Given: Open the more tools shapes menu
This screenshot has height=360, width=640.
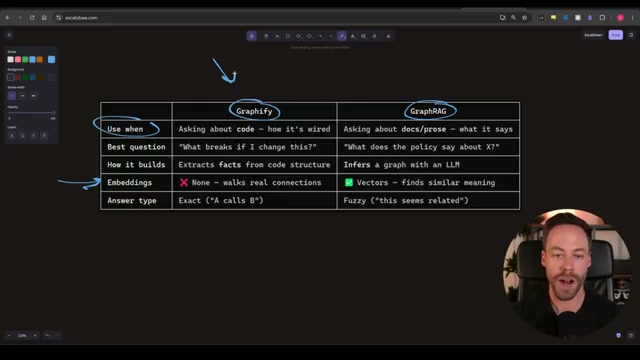Looking at the screenshot, I should tap(388, 36).
